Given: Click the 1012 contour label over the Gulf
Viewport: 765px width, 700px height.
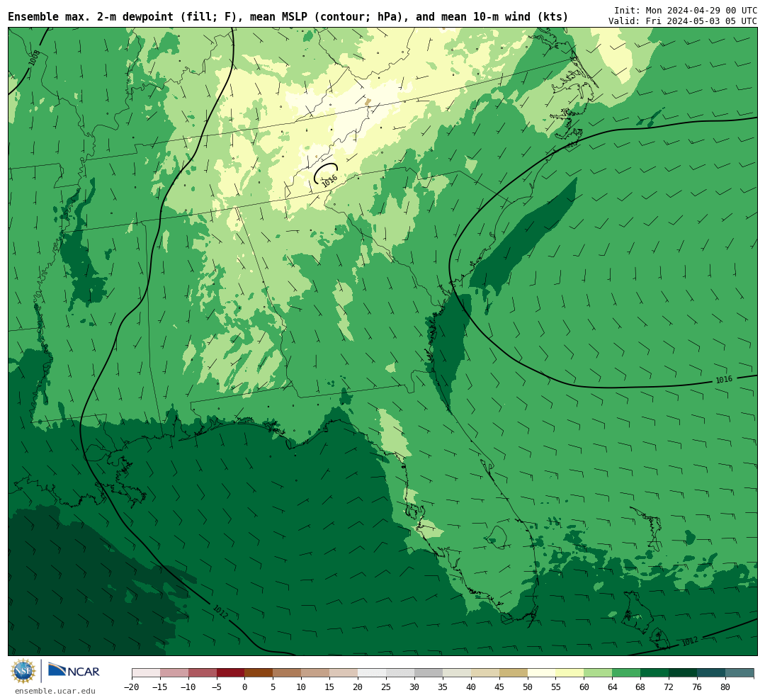Looking at the screenshot, I should 220,611.
